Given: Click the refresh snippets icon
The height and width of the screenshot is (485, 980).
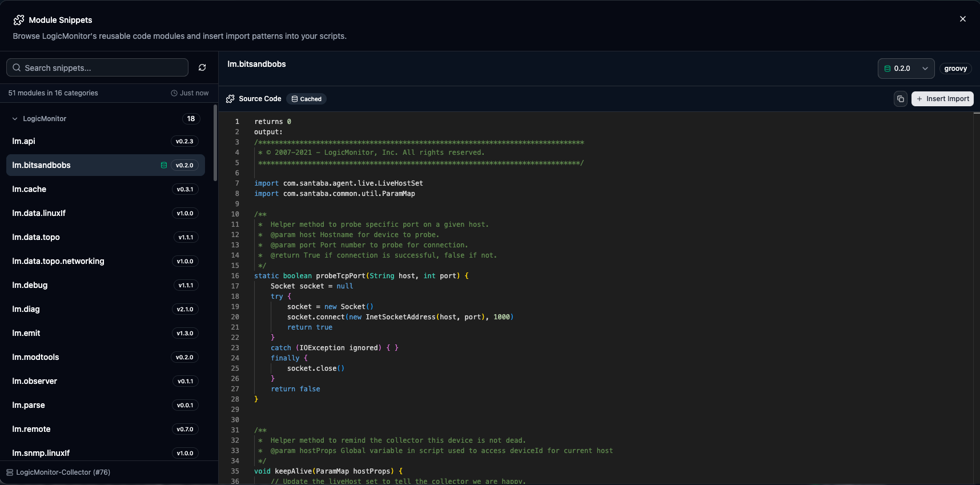Looking at the screenshot, I should [202, 67].
